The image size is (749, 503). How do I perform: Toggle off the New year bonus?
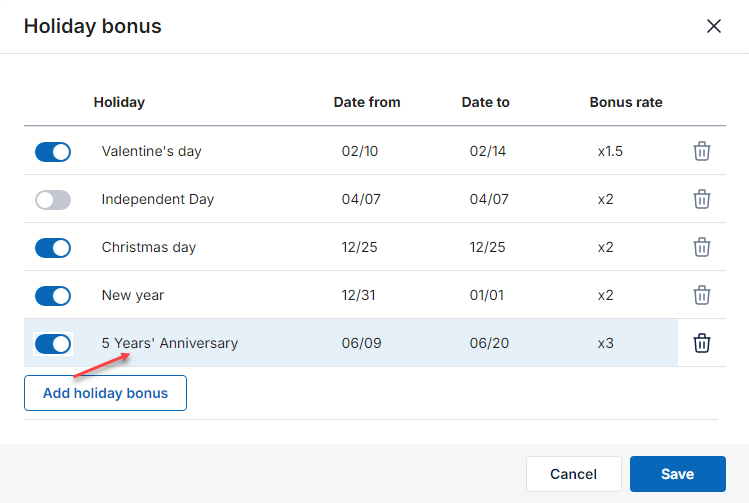pyautogui.click(x=53, y=296)
